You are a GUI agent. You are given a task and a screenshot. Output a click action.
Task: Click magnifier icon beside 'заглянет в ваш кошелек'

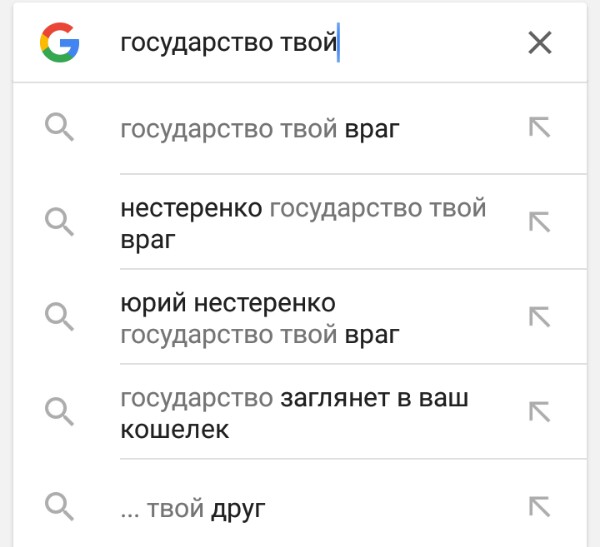[x=60, y=412]
